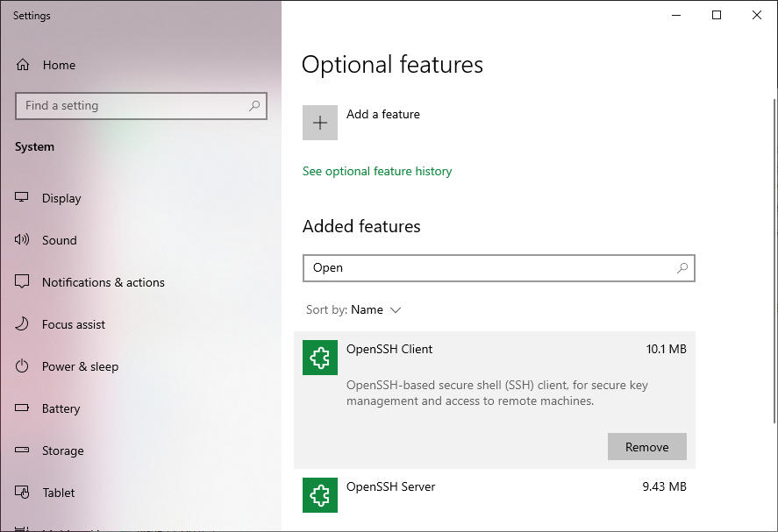Click the Battery icon in sidebar
Viewport: 778px width, 532px height.
tap(23, 408)
